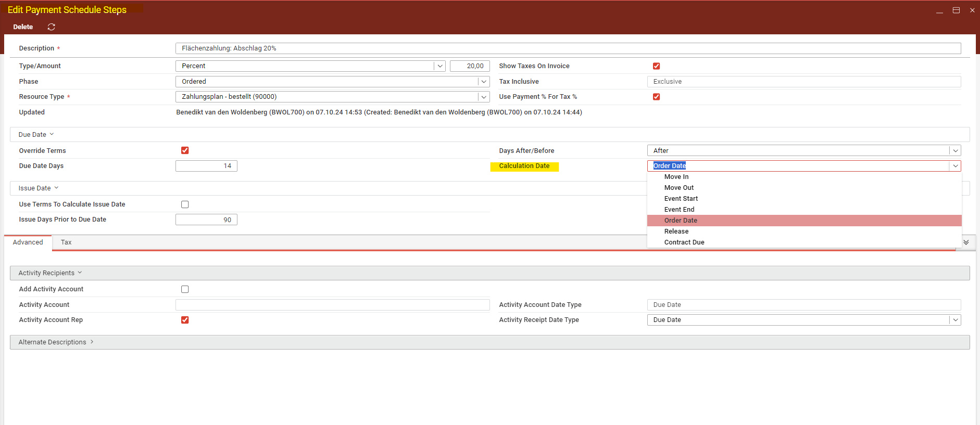
Task: Click the Activity Account Date Type field
Action: 804,305
